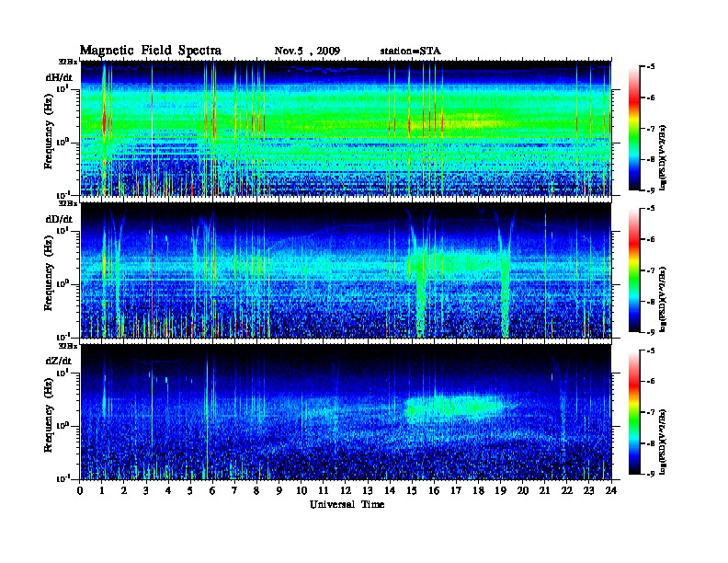Select the dD/dt panel label
Viewport: 728px width, 563px height.
[59, 219]
